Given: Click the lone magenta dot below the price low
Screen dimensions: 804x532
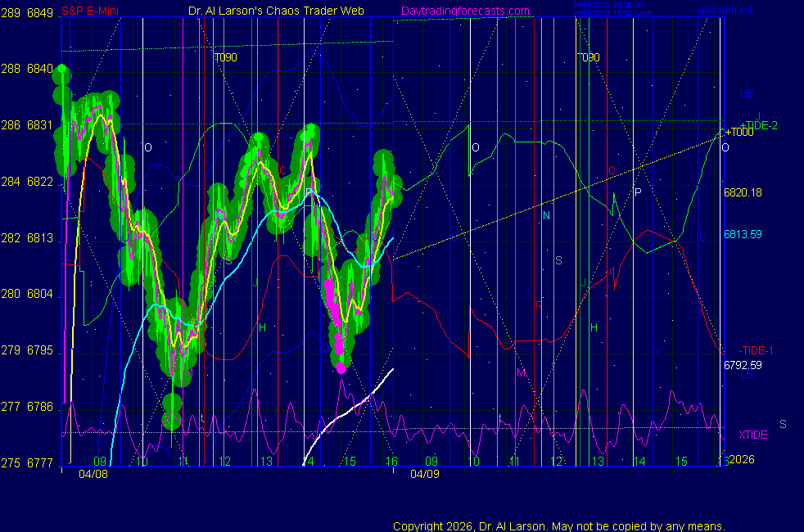Looking at the screenshot, I should (341, 367).
